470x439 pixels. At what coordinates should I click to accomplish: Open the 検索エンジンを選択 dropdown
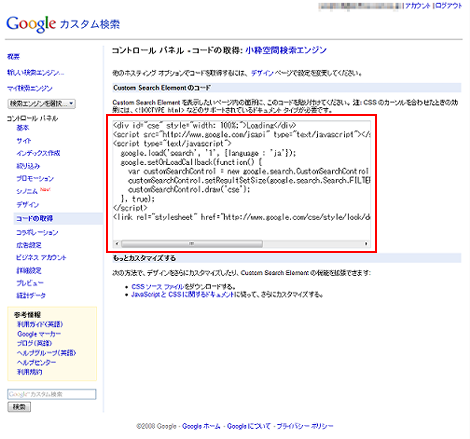coord(42,104)
